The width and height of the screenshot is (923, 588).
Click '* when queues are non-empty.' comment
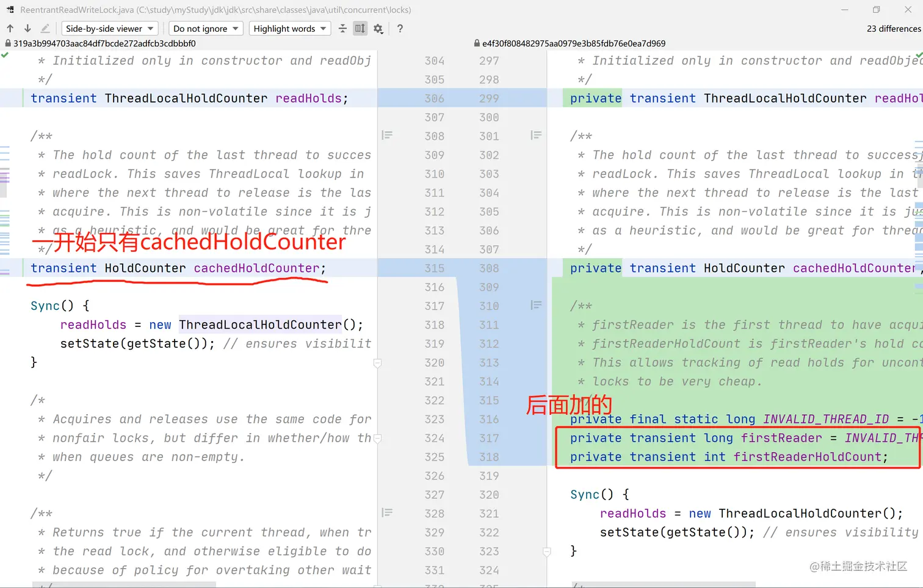tap(141, 457)
